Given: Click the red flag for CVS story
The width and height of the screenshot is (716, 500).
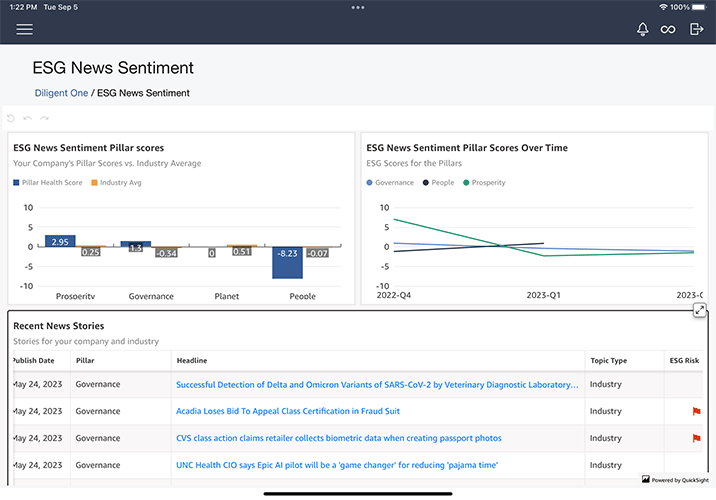Looking at the screenshot, I should click(697, 438).
